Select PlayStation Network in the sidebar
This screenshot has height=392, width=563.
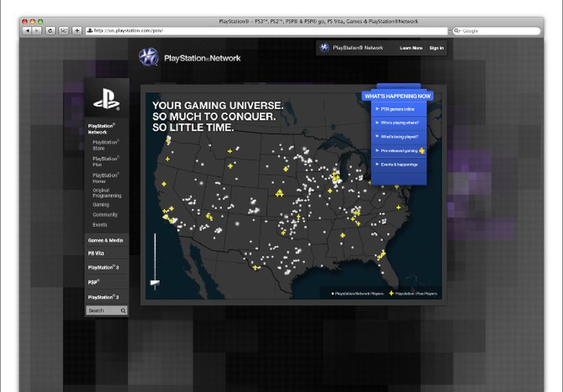click(101, 129)
